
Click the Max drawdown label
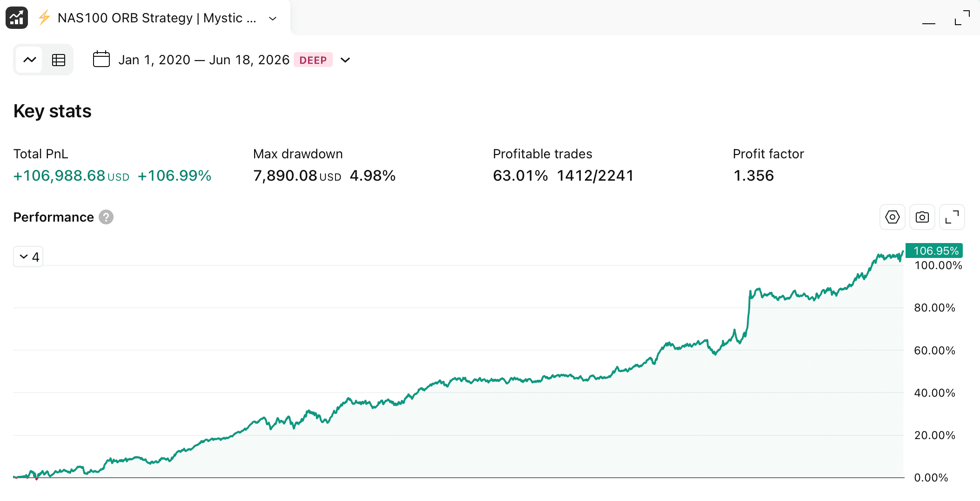tap(298, 154)
